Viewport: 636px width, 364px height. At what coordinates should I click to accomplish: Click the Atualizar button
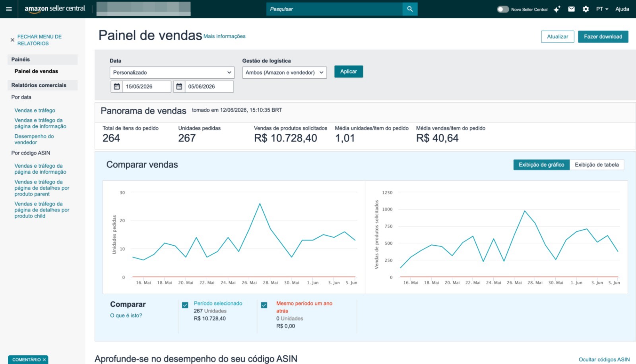pyautogui.click(x=557, y=37)
